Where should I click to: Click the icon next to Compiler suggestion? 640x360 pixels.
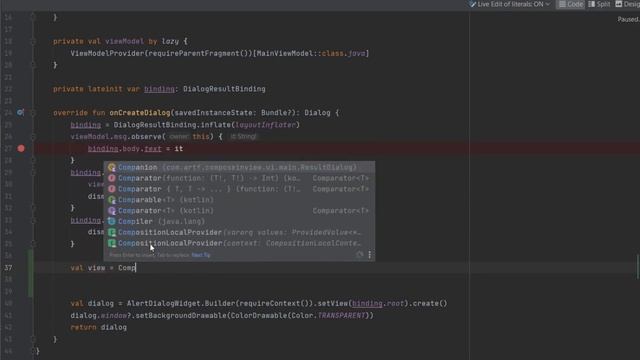point(111,222)
